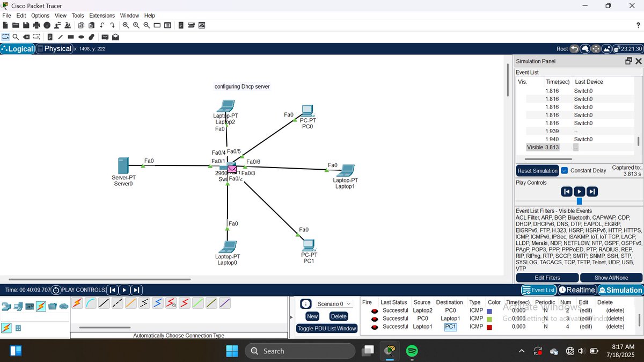This screenshot has width=644, height=362.
Task: Click the Show All/None button
Action: coord(611,278)
